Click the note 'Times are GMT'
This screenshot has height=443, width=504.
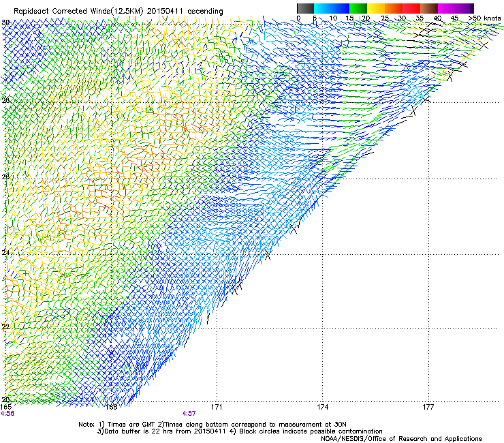tap(131, 425)
